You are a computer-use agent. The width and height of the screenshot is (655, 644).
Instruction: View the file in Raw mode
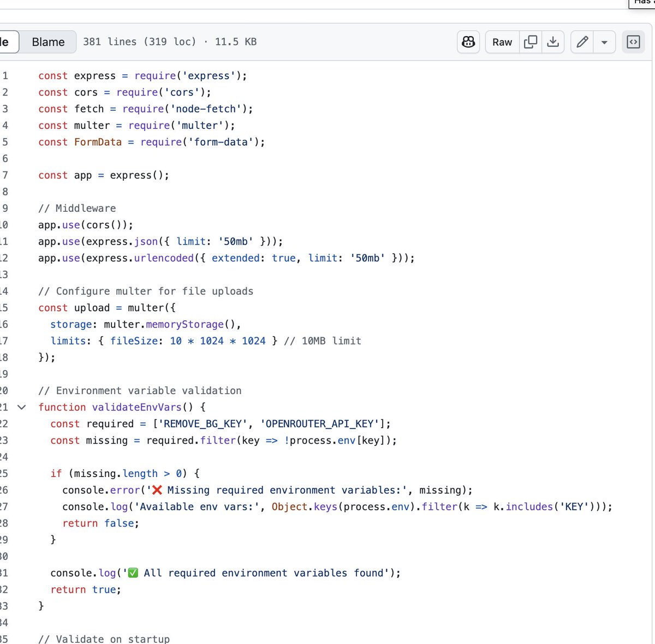point(501,41)
